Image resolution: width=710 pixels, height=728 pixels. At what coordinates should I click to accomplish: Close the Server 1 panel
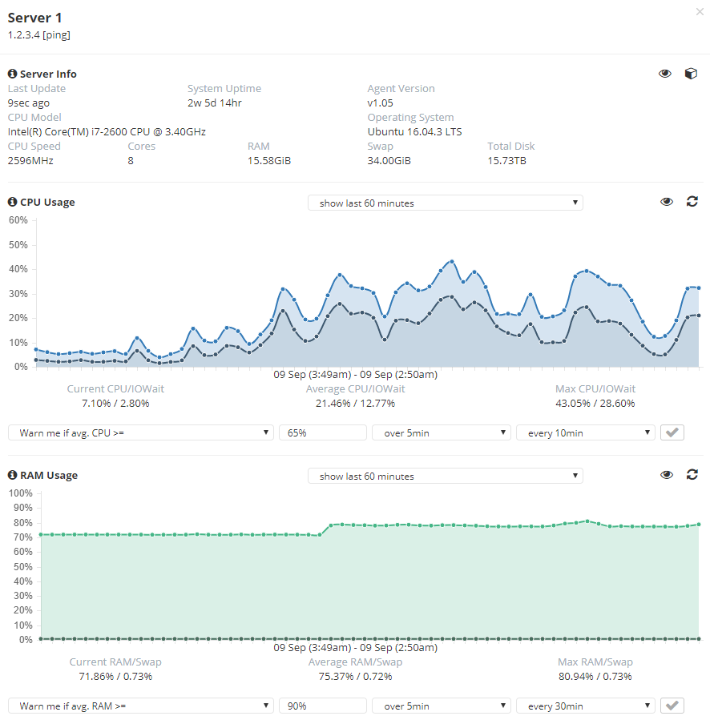click(700, 12)
